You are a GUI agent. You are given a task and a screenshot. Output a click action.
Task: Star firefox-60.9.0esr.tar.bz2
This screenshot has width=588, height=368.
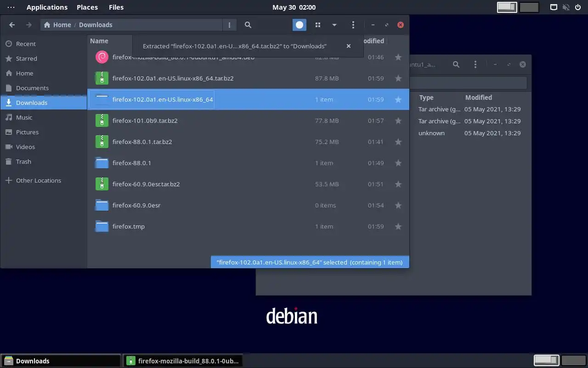pyautogui.click(x=398, y=184)
